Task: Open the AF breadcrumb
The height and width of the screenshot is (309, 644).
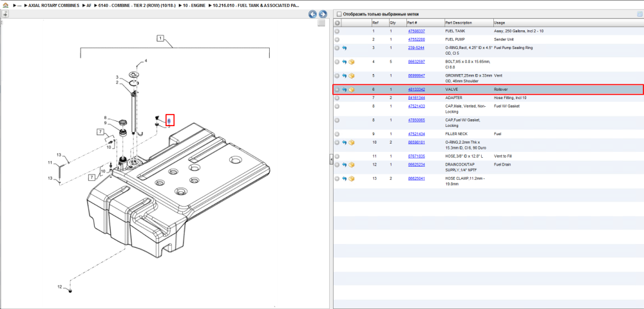Action: click(x=89, y=6)
